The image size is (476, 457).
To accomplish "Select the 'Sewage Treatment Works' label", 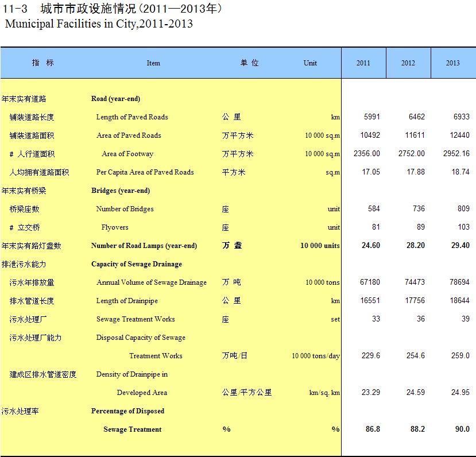I will click(x=136, y=319).
